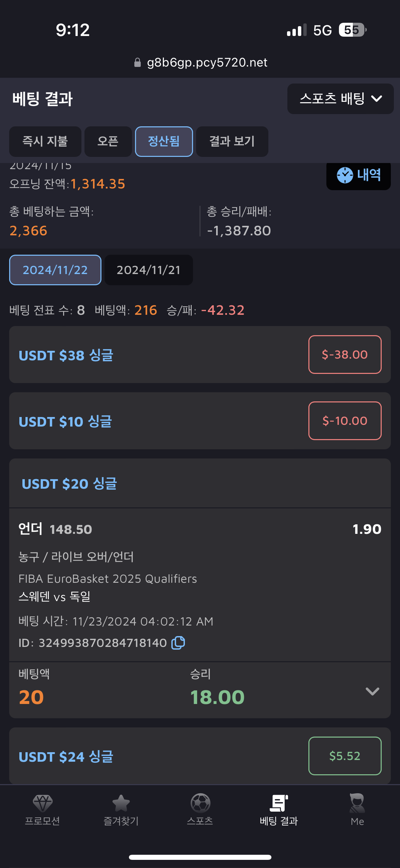Expand the USDT $38 싱글 bet
This screenshot has width=400, height=868.
point(200,355)
